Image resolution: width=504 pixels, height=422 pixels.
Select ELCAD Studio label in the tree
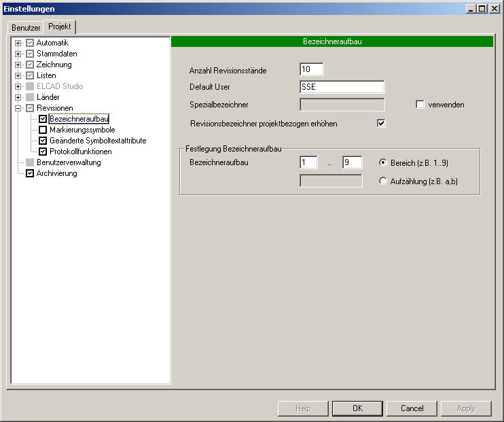click(x=60, y=86)
